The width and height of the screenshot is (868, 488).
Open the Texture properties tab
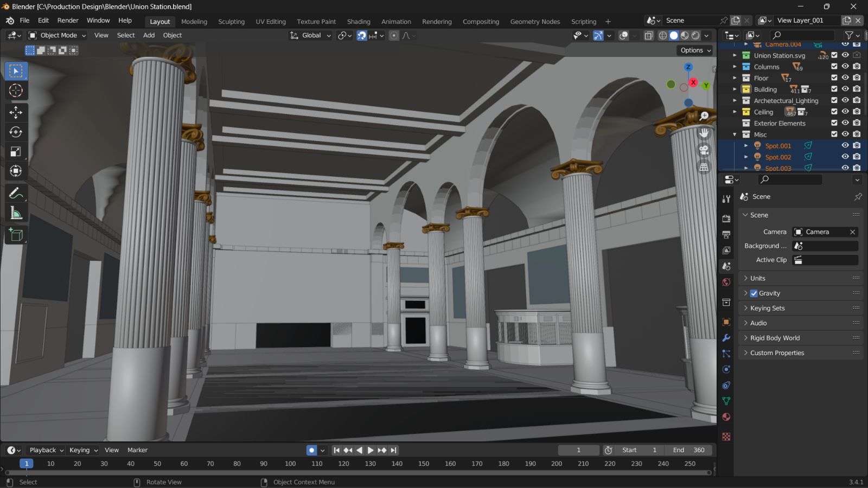pos(726,436)
